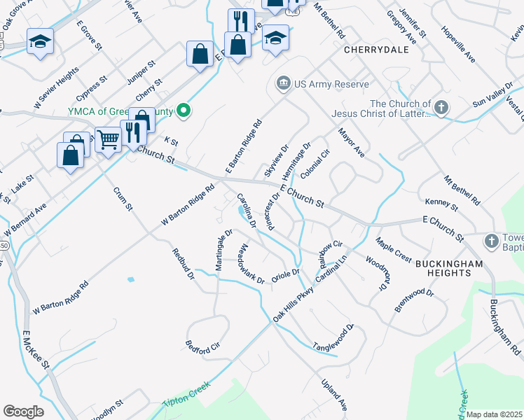Image resolution: width=524 pixels, height=420 pixels.
Task: Select the far-left graduation cap school marker
Action: click(40, 43)
